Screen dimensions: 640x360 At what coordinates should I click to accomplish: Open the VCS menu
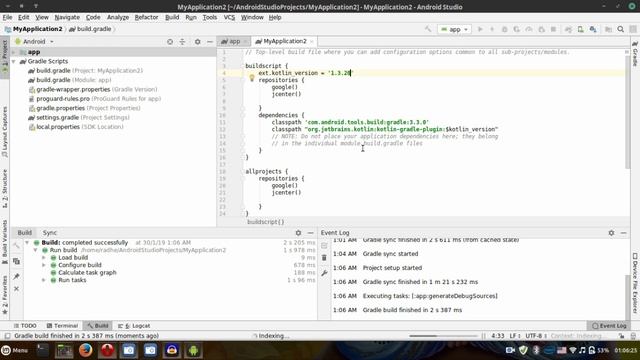click(x=229, y=17)
